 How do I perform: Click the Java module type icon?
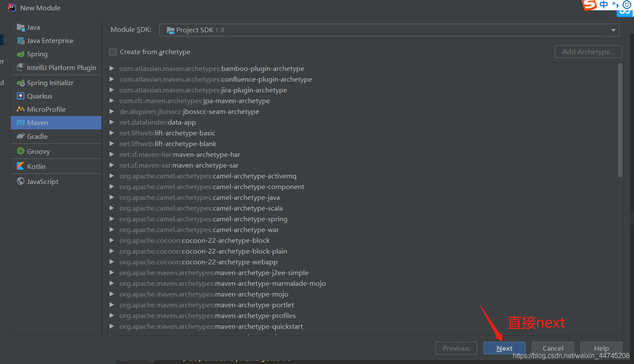(x=21, y=28)
